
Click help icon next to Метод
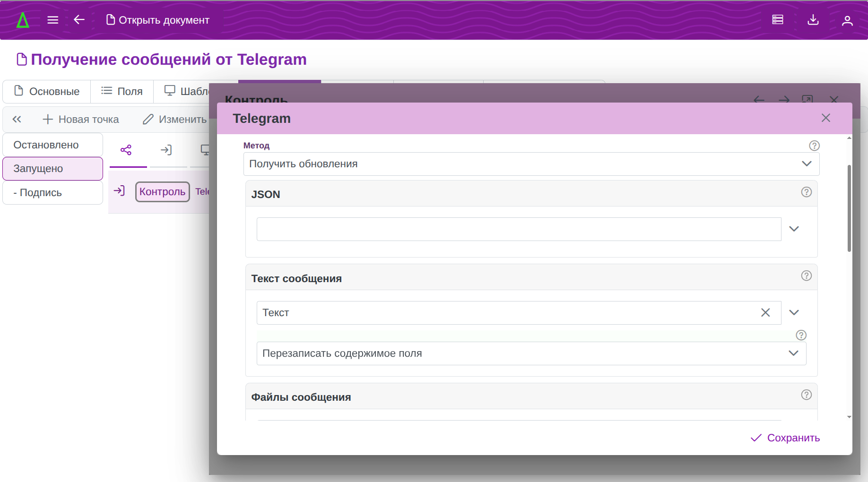(814, 146)
